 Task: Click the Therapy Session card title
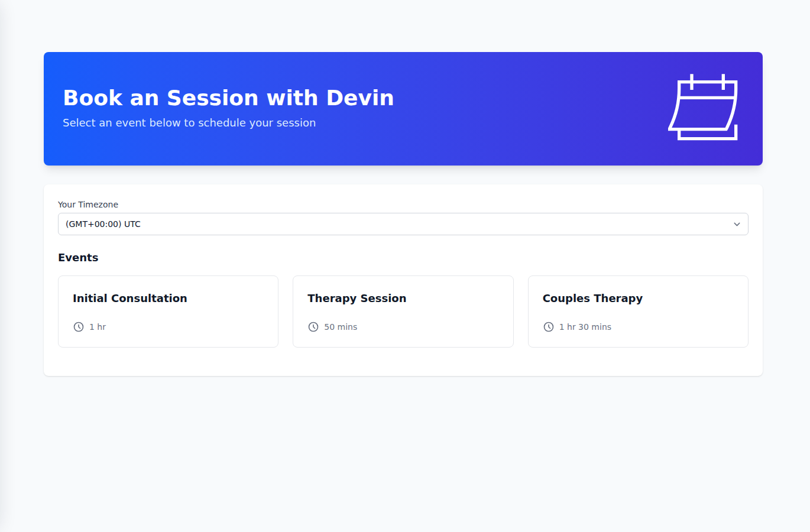[357, 298]
